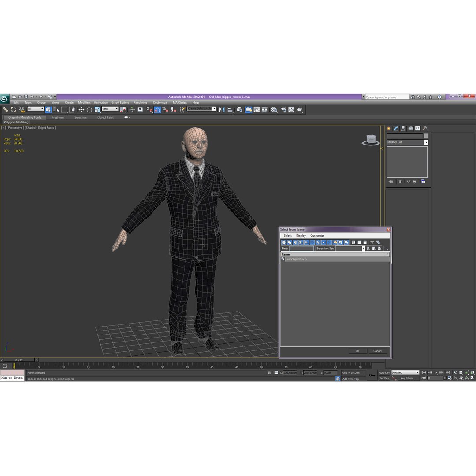
Task: Open the Manage Layers dialog
Action: (239, 110)
